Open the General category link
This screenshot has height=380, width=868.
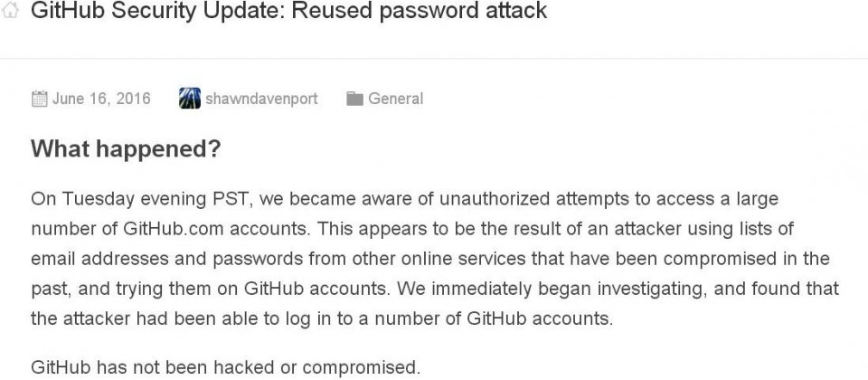pyautogui.click(x=395, y=100)
